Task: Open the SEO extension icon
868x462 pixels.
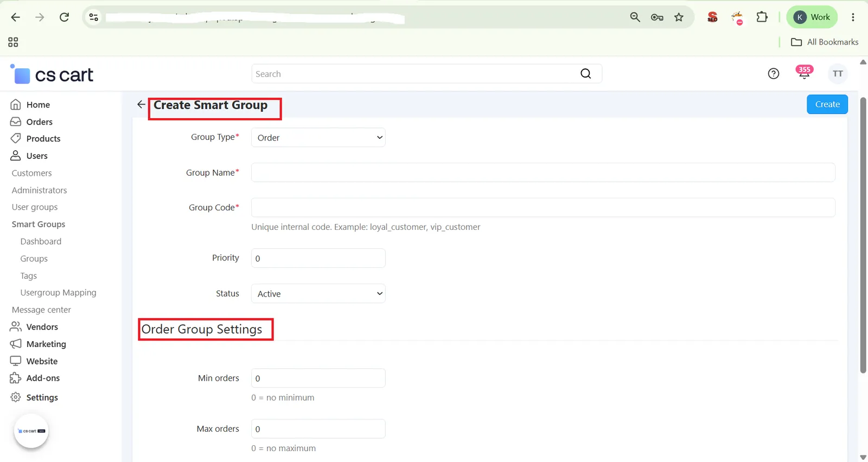Action: click(x=712, y=17)
